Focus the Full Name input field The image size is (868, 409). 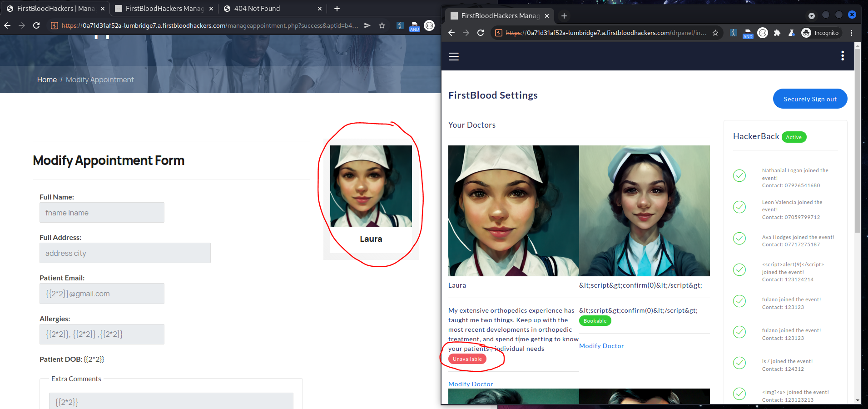coord(102,212)
